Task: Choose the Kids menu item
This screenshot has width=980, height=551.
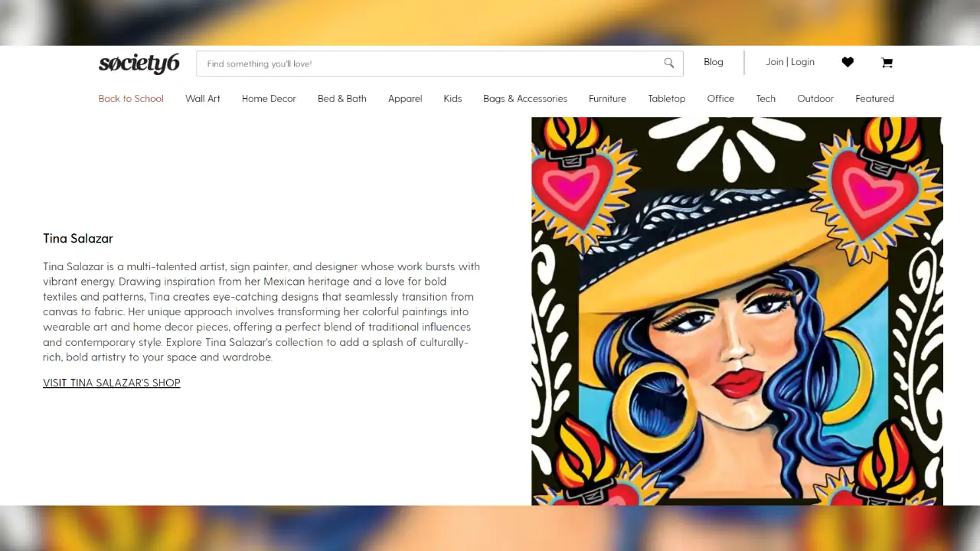Action: pyautogui.click(x=452, y=99)
